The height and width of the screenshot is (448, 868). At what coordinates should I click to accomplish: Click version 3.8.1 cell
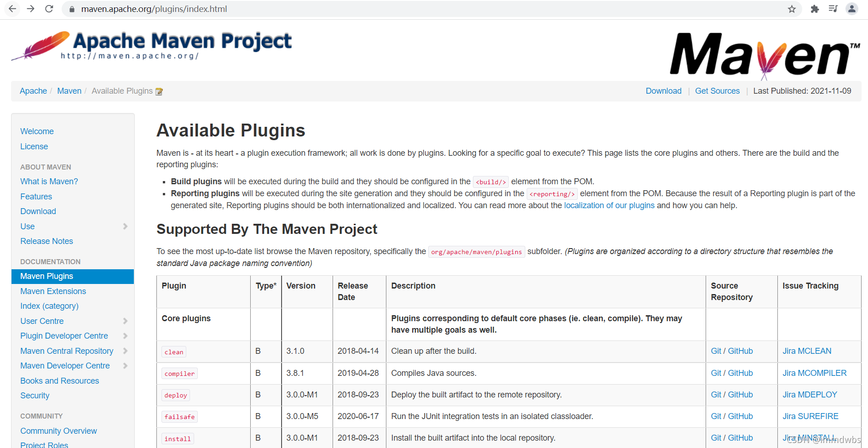tap(307, 373)
